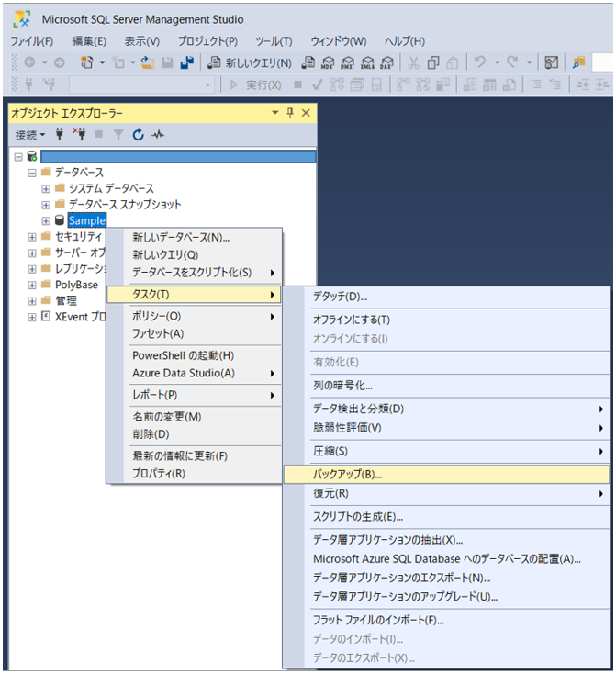Image resolution: width=616 pixels, height=674 pixels.
Task: Open the プロジェクト(P) menu
Action: [x=207, y=41]
